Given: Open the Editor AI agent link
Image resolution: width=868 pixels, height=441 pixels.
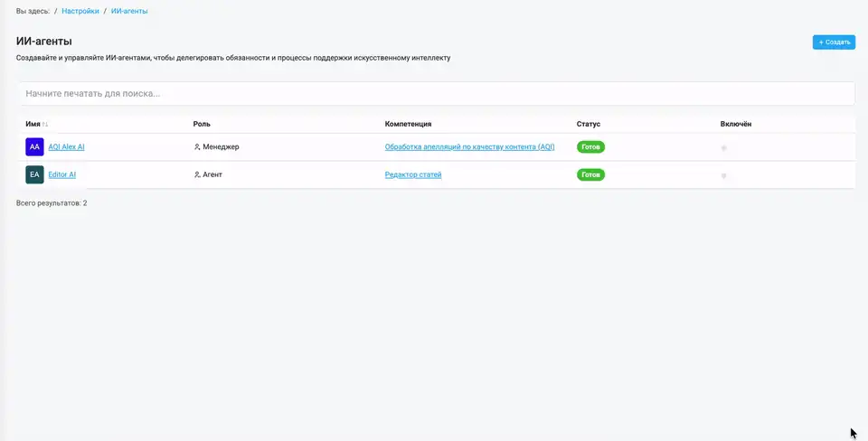Looking at the screenshot, I should [x=62, y=174].
